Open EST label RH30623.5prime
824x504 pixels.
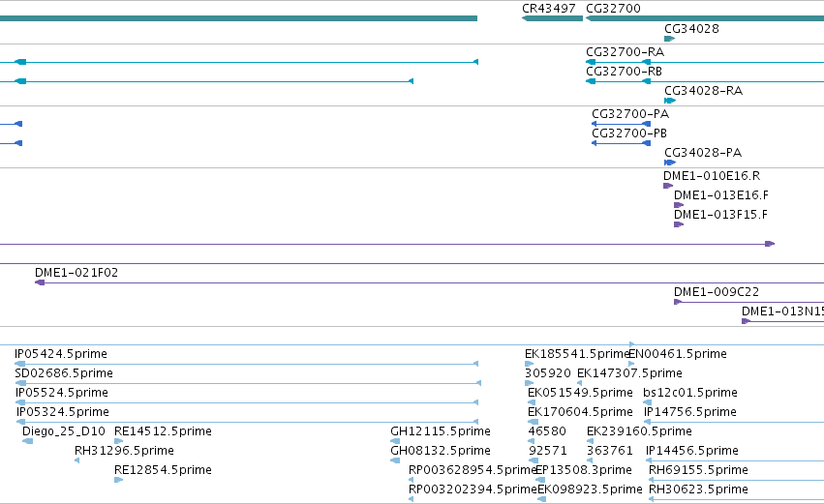click(x=698, y=489)
